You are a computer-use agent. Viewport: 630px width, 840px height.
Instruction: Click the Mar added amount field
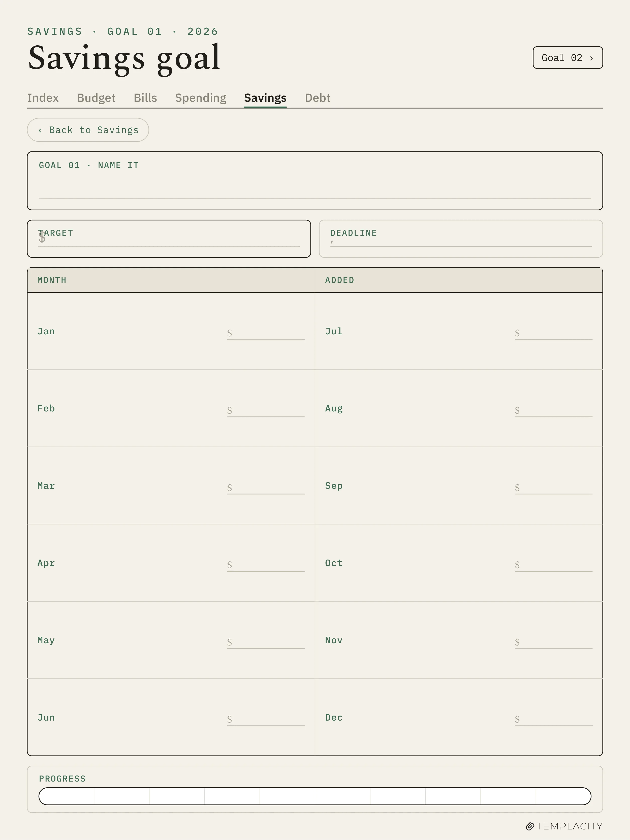coord(266,488)
